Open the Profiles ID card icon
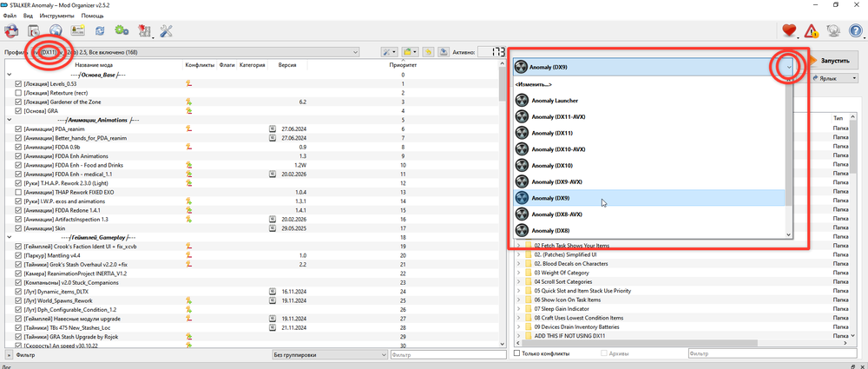This screenshot has height=369, width=868. point(77,31)
